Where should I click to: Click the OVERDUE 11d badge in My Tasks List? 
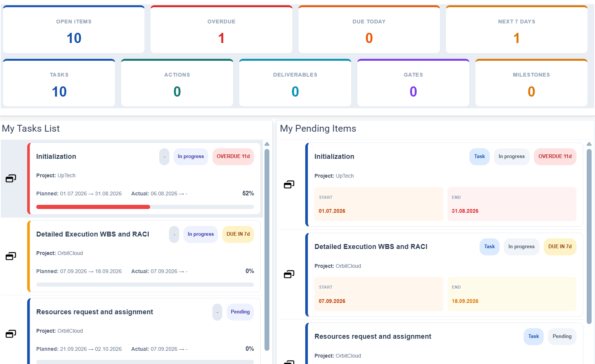(233, 157)
